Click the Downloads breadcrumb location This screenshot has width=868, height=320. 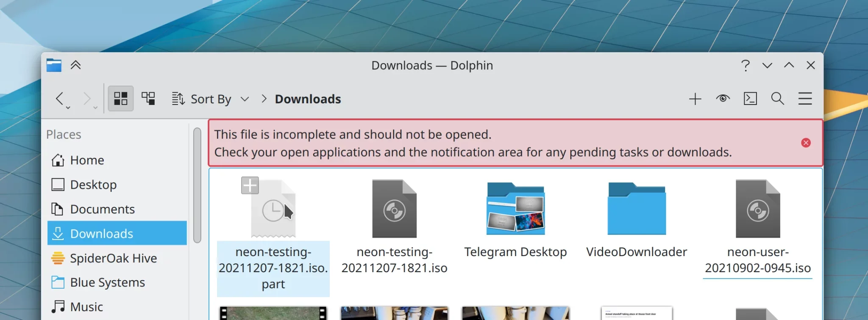click(x=308, y=99)
